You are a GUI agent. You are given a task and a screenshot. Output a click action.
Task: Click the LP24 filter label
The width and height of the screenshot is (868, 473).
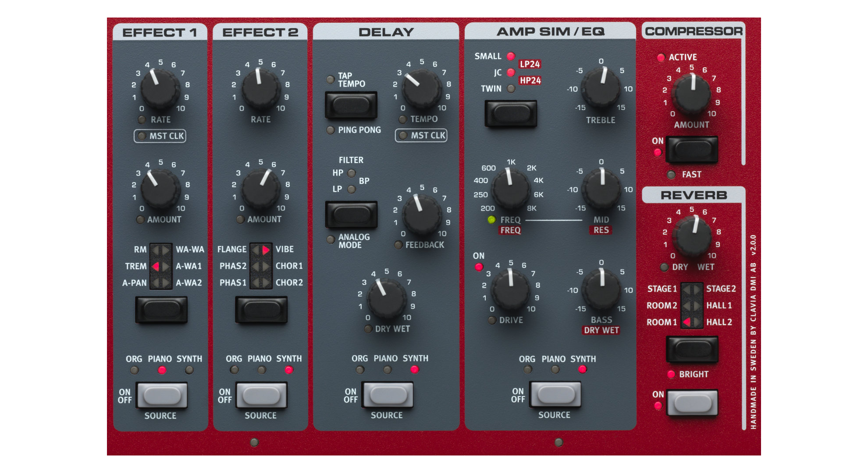[530, 64]
